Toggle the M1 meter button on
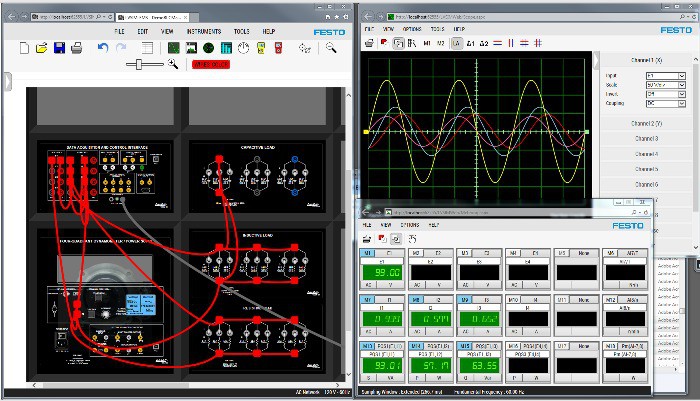 [367, 254]
